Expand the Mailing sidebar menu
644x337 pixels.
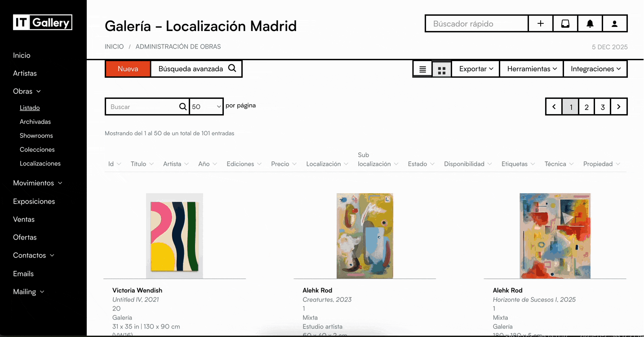[x=29, y=292]
